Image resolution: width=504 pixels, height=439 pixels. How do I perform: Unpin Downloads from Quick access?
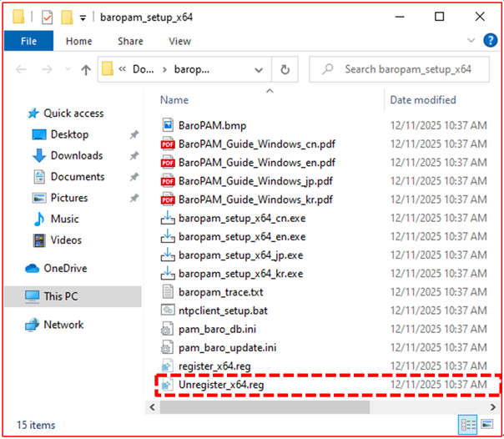134,155
